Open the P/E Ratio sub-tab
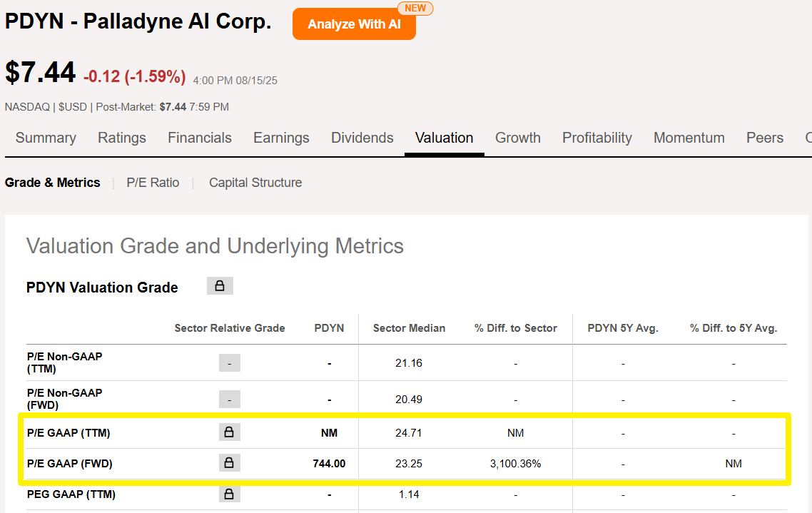The image size is (812, 513). click(153, 183)
